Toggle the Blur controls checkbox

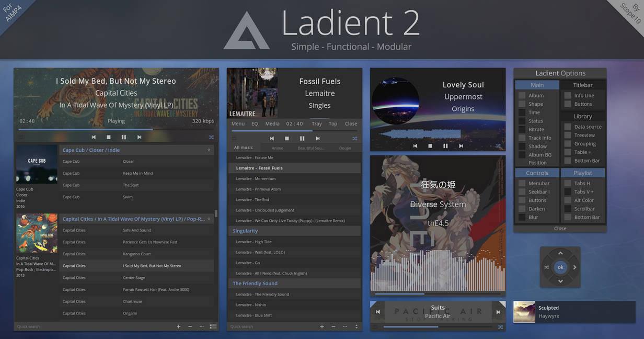point(522,217)
